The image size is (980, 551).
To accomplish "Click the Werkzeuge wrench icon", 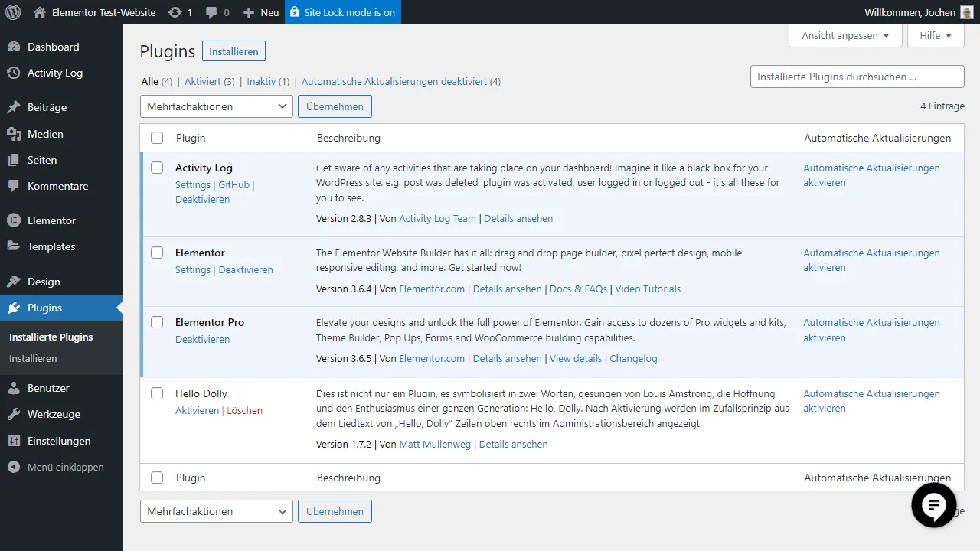I will [x=14, y=414].
